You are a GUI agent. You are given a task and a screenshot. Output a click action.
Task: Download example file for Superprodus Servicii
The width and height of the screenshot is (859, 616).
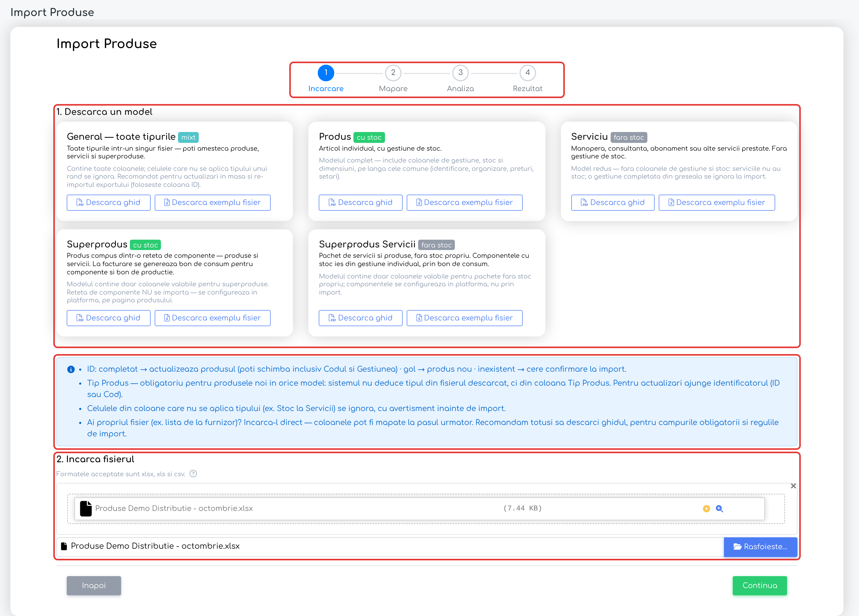pyautogui.click(x=464, y=318)
